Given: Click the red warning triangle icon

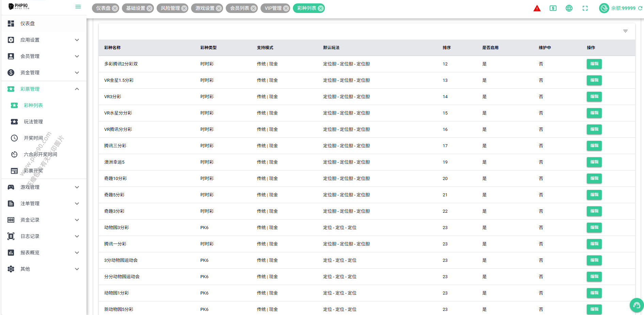Looking at the screenshot, I should coord(537,8).
